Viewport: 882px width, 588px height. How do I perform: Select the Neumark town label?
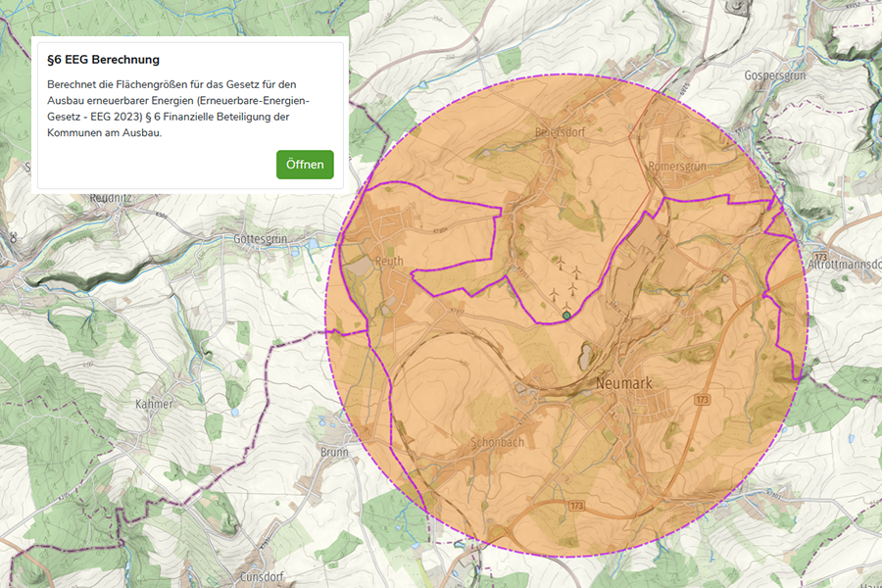pyautogui.click(x=623, y=384)
